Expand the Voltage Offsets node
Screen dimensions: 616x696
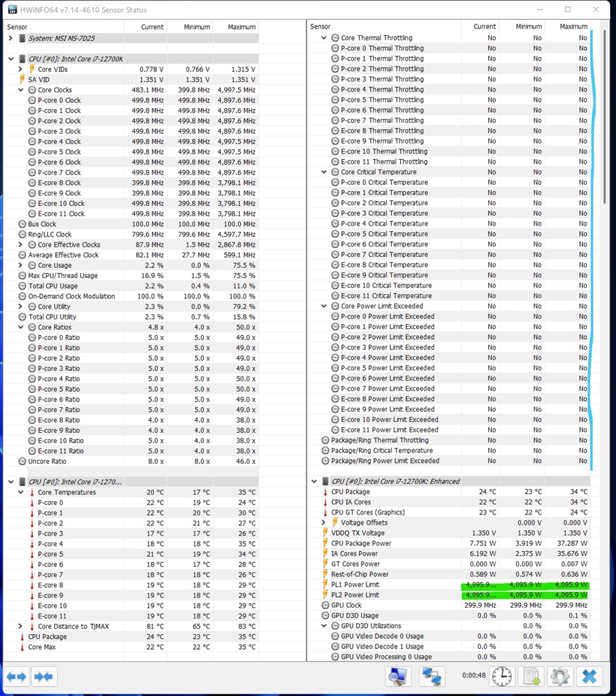tap(324, 523)
